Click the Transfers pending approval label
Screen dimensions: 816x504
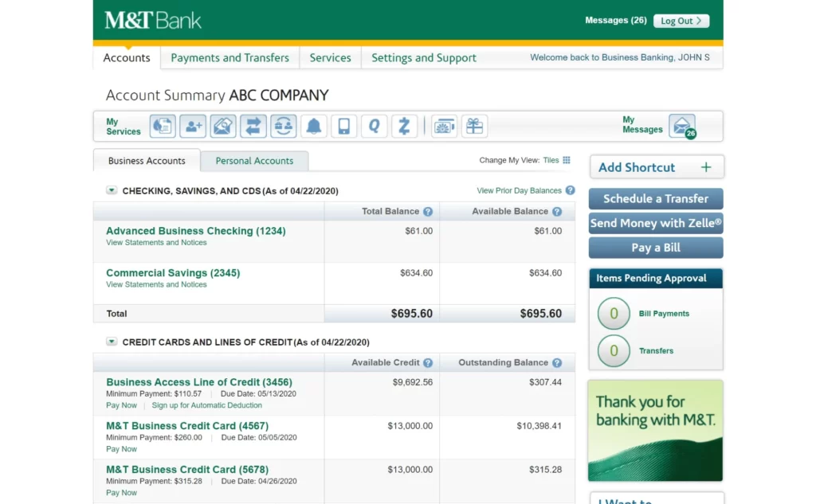(x=656, y=351)
